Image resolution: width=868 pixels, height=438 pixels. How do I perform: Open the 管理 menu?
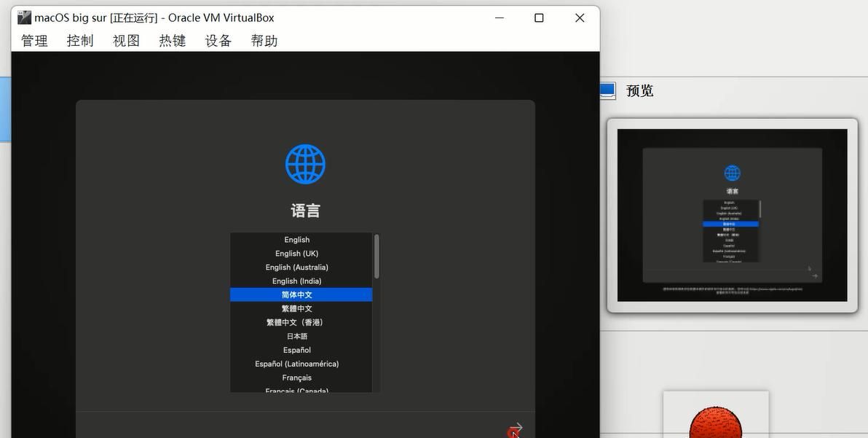pos(34,41)
